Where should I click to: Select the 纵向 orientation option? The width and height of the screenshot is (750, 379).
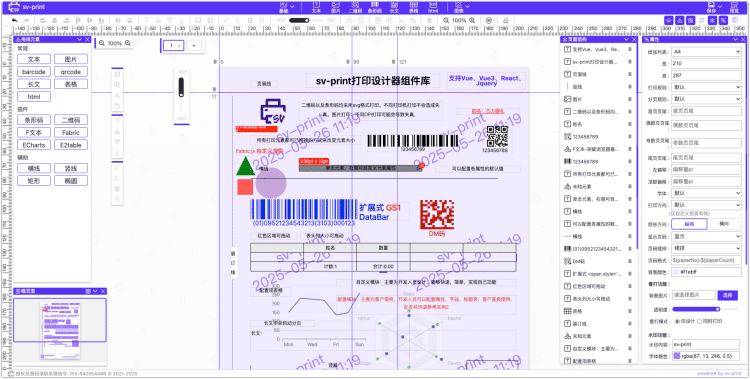[x=689, y=224]
